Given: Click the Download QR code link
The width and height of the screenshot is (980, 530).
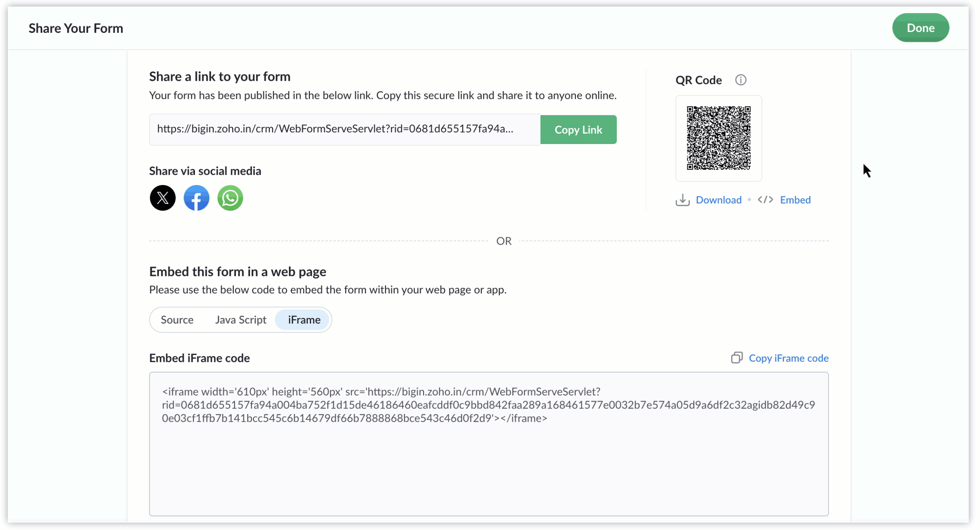Looking at the screenshot, I should pyautogui.click(x=719, y=200).
